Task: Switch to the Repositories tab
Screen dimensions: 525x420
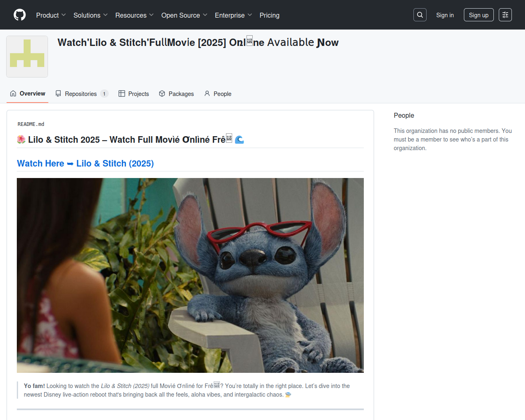Action: (81, 94)
